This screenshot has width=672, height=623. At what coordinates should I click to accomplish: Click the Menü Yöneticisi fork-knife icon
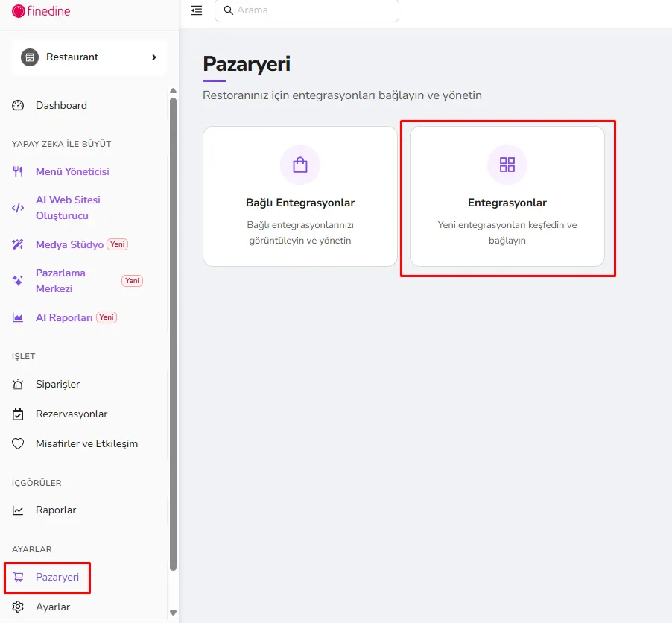click(x=18, y=171)
